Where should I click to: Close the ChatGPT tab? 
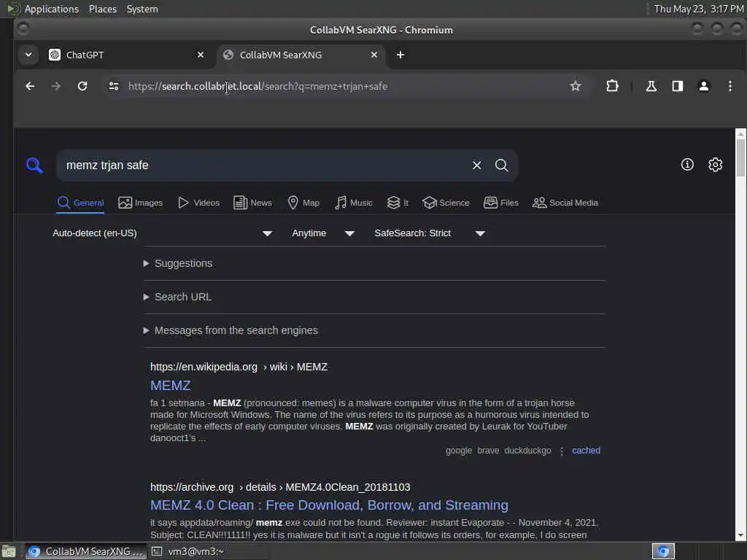click(x=201, y=55)
